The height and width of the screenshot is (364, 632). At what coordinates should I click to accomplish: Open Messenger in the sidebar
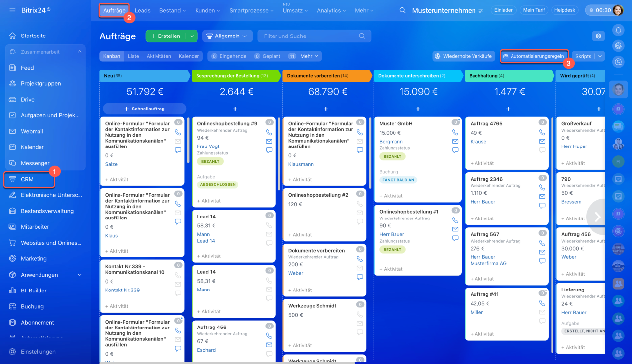click(x=35, y=163)
